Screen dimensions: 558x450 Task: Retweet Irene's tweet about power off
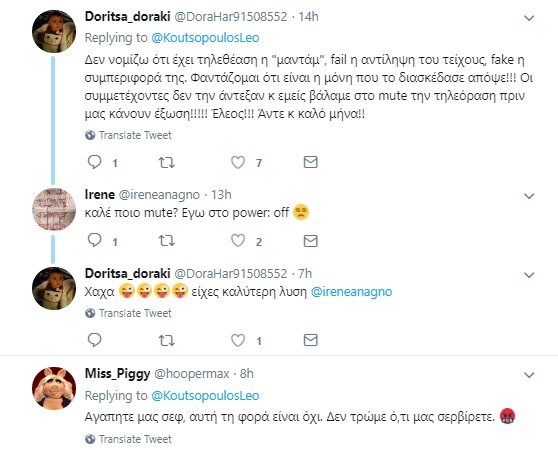pos(166,241)
